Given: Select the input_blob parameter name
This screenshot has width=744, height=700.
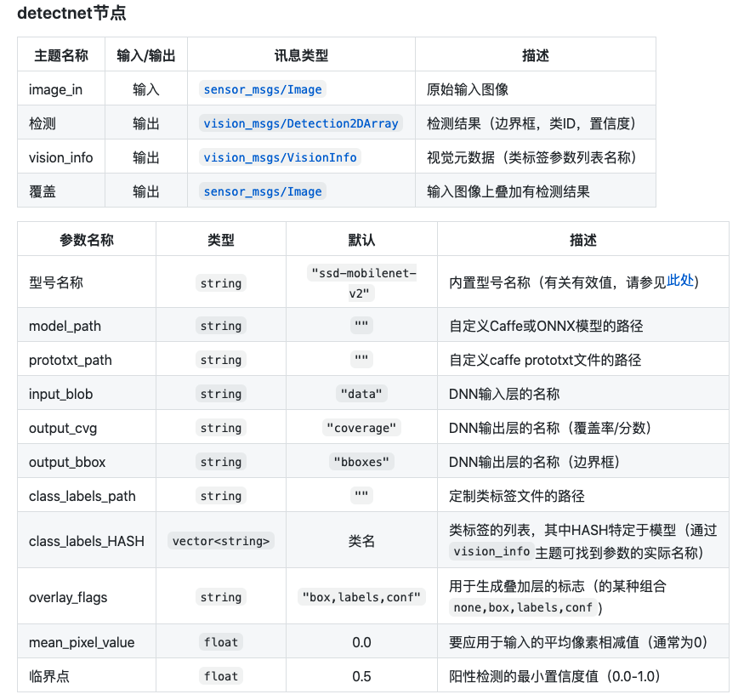Looking at the screenshot, I should click(60, 394).
